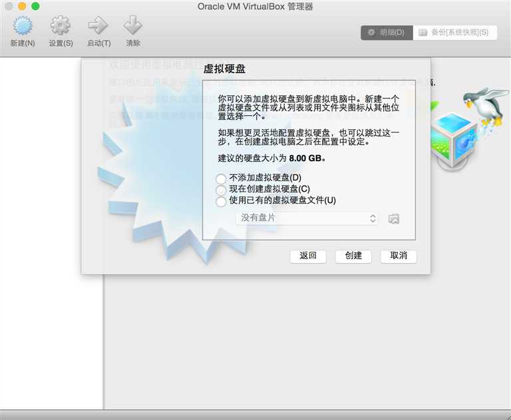Open the 没有盘片 disk dropdown
Viewport: 511px width, 420px height.
point(307,218)
